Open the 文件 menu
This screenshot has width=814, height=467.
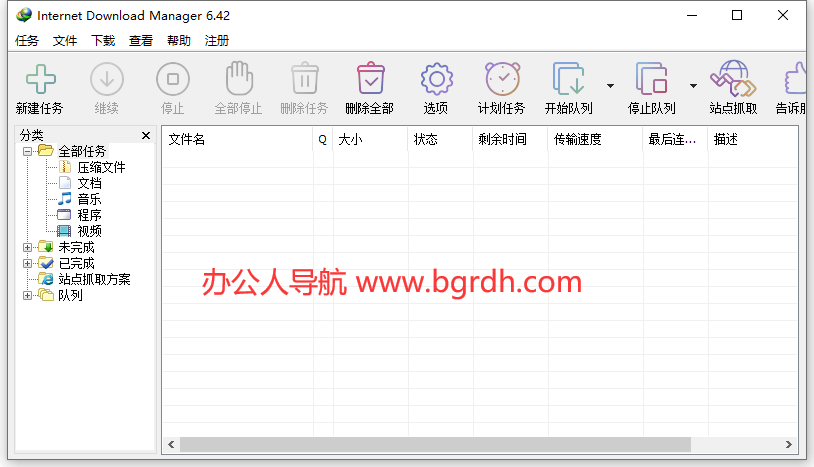click(x=65, y=40)
